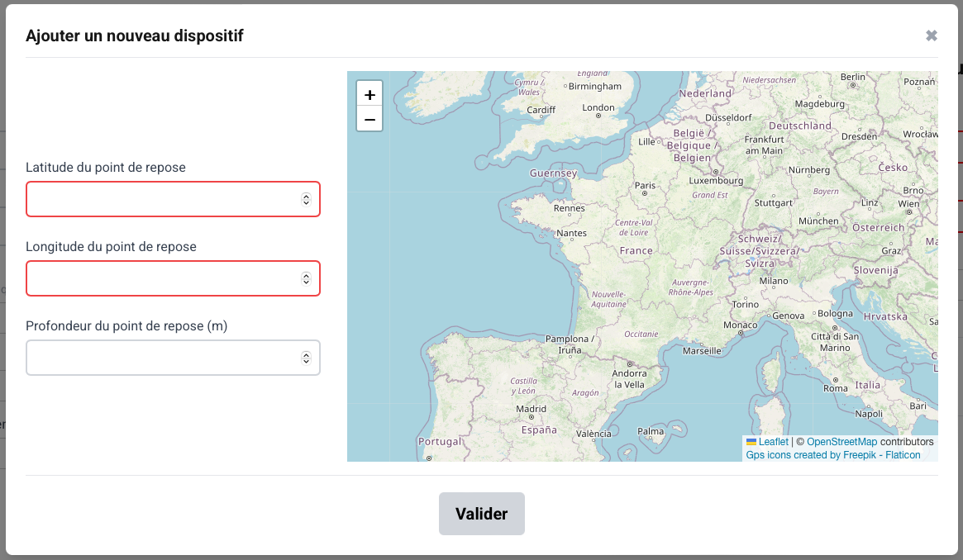The image size is (963, 560).
Task: Click the Valider button
Action: pyautogui.click(x=481, y=514)
